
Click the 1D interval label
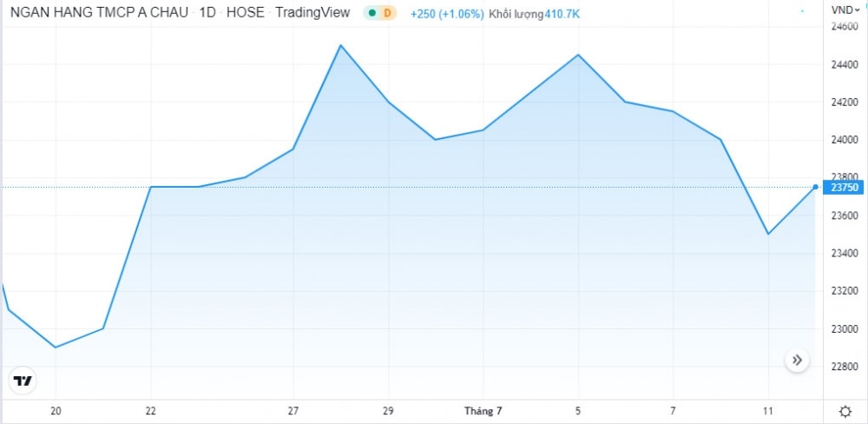208,13
